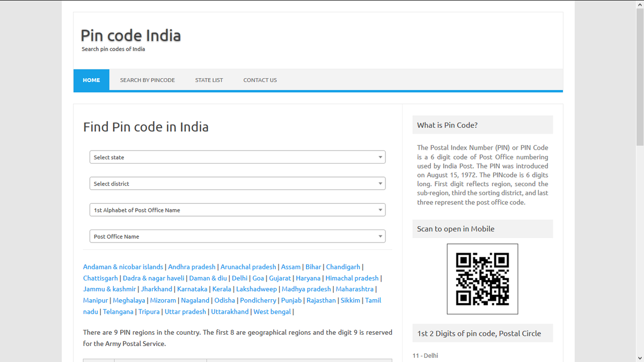
Task: Go to the HOME tab
Action: point(91,80)
